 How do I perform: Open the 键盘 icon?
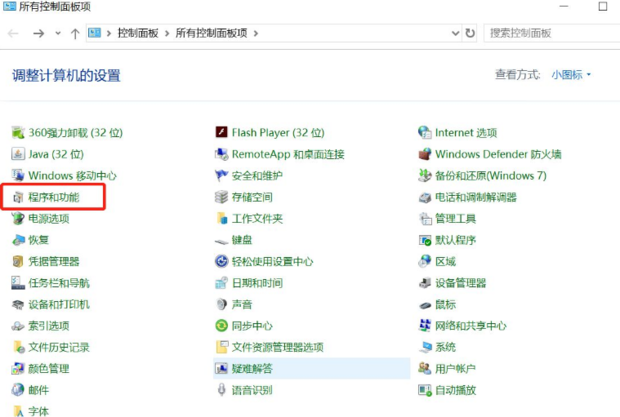pos(221,240)
